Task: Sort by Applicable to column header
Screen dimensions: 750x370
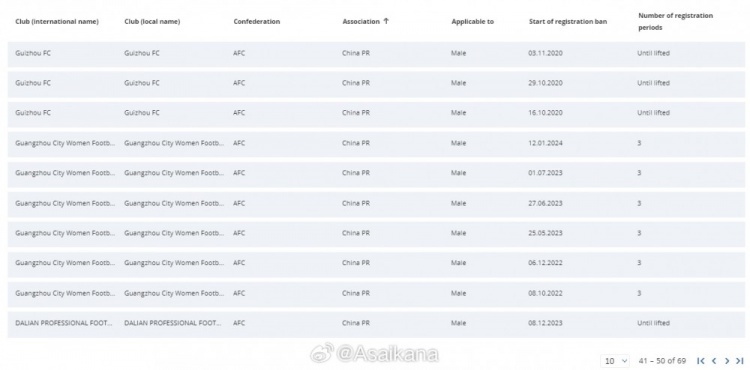Action: coord(473,22)
